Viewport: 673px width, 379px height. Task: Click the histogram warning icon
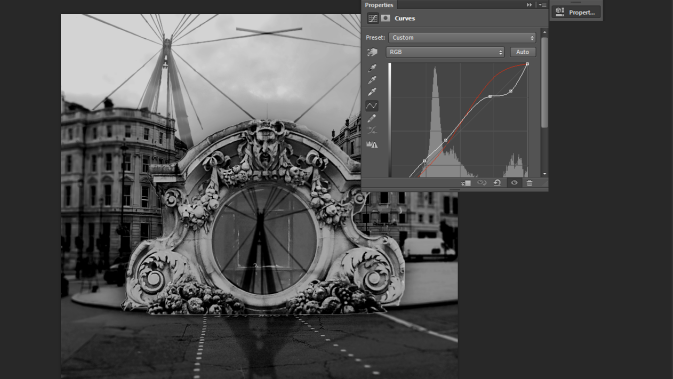click(372, 145)
